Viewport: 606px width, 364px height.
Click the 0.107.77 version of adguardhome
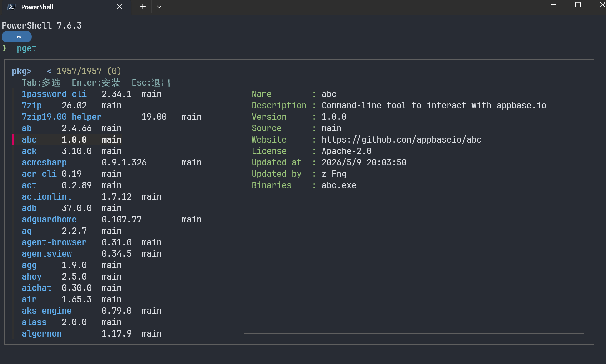[x=122, y=220]
